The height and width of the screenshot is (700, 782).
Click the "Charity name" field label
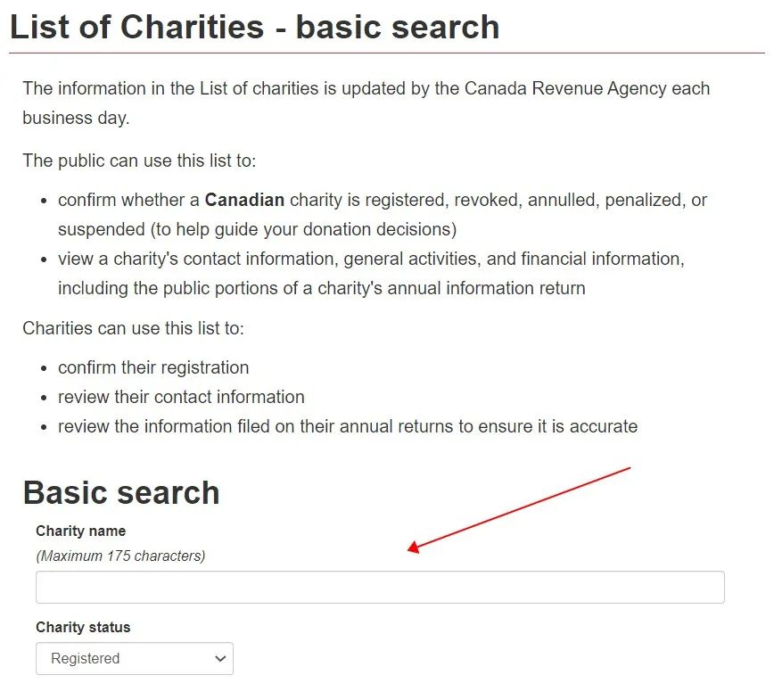80,531
